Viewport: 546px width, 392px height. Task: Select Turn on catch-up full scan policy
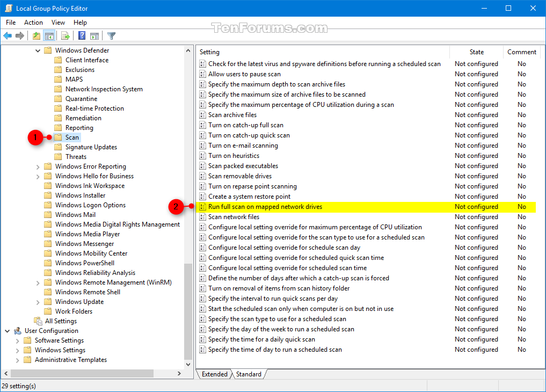[246, 125]
